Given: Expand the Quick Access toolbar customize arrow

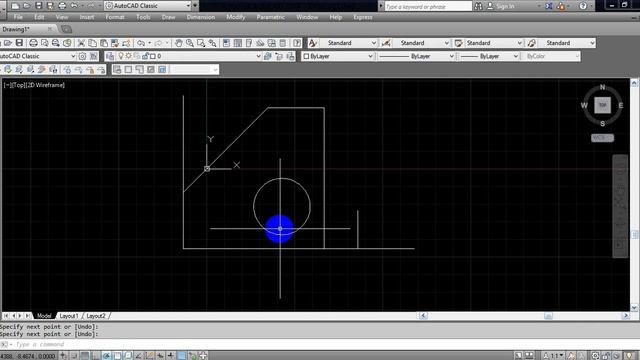Looking at the screenshot, I should [x=196, y=6].
